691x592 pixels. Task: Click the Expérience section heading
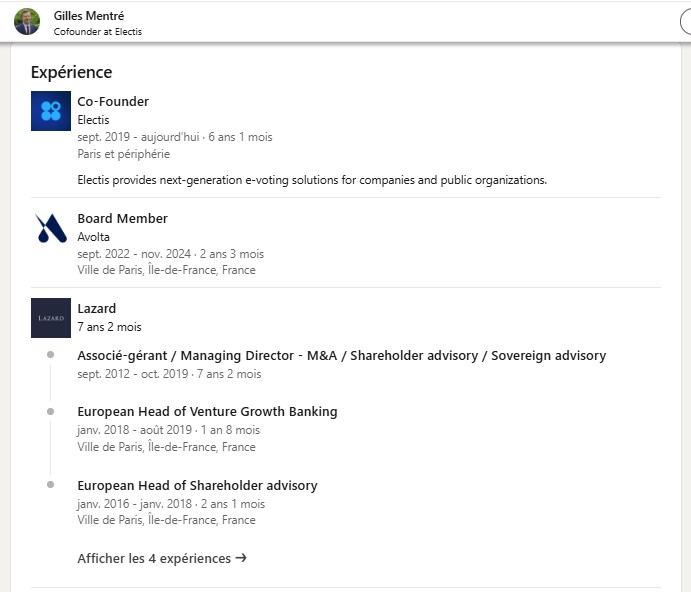tap(71, 72)
